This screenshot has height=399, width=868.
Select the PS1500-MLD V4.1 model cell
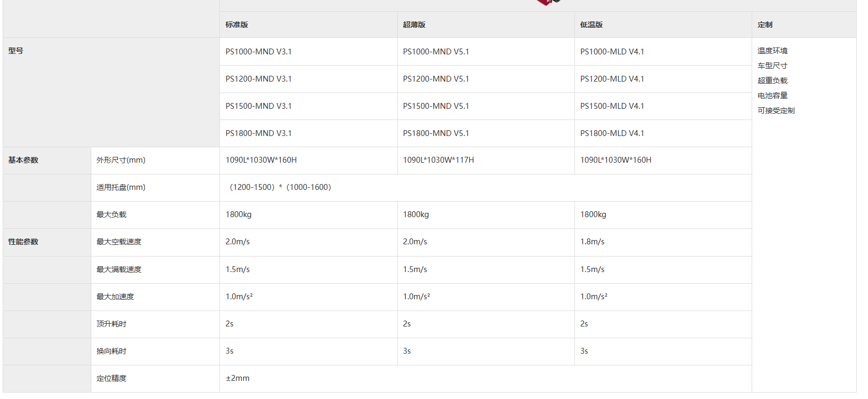[612, 106]
